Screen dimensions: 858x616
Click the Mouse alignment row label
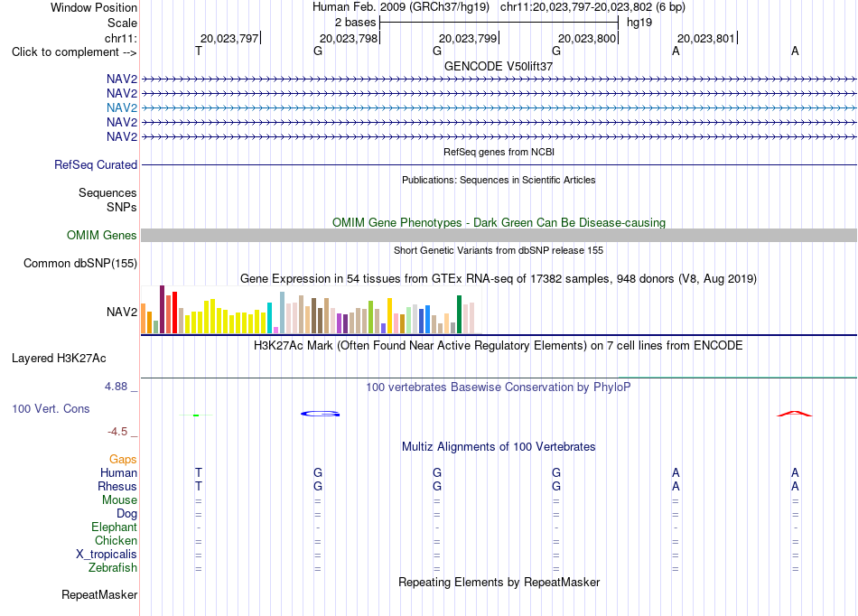pos(119,500)
